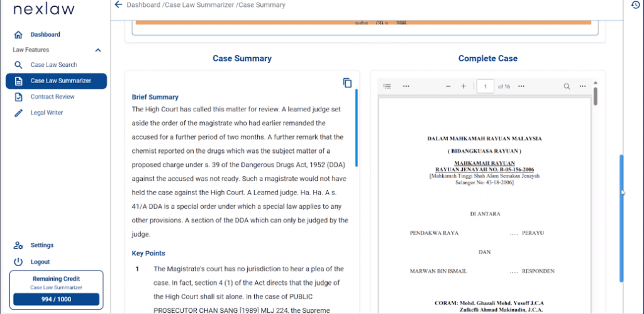Viewport: 644px width, 314px height.
Task: Click the Legal Writer pencil icon
Action: click(18, 113)
